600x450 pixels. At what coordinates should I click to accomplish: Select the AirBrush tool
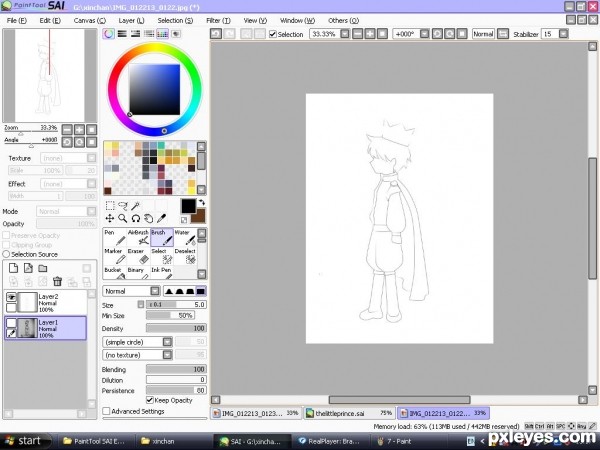(138, 238)
